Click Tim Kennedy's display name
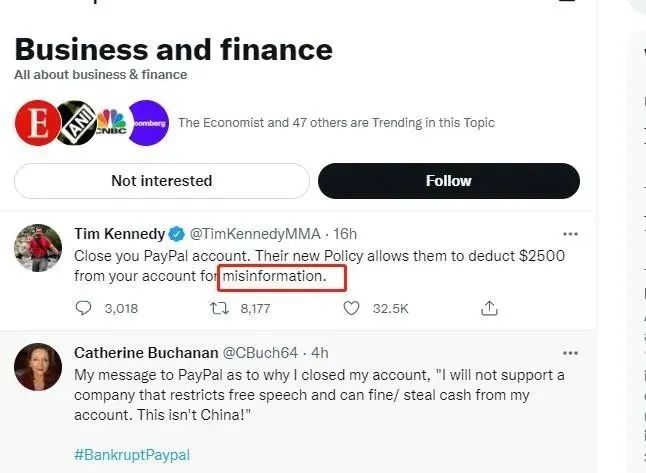Viewport: 646px width, 473px height. point(120,234)
